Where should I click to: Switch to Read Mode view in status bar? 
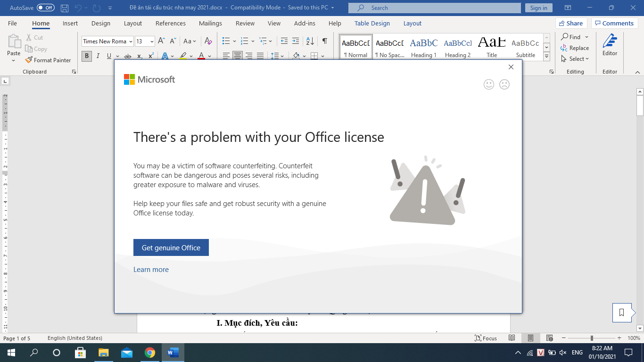(512, 338)
